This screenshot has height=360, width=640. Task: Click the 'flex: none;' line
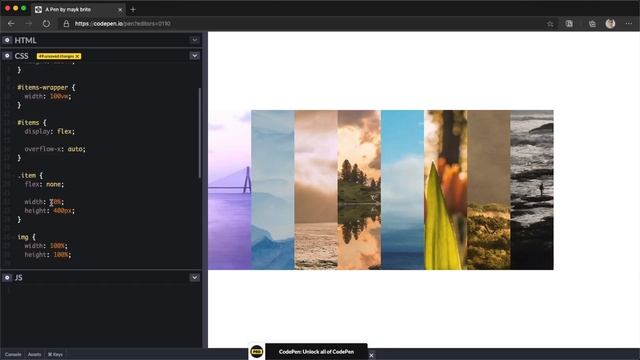44,184
